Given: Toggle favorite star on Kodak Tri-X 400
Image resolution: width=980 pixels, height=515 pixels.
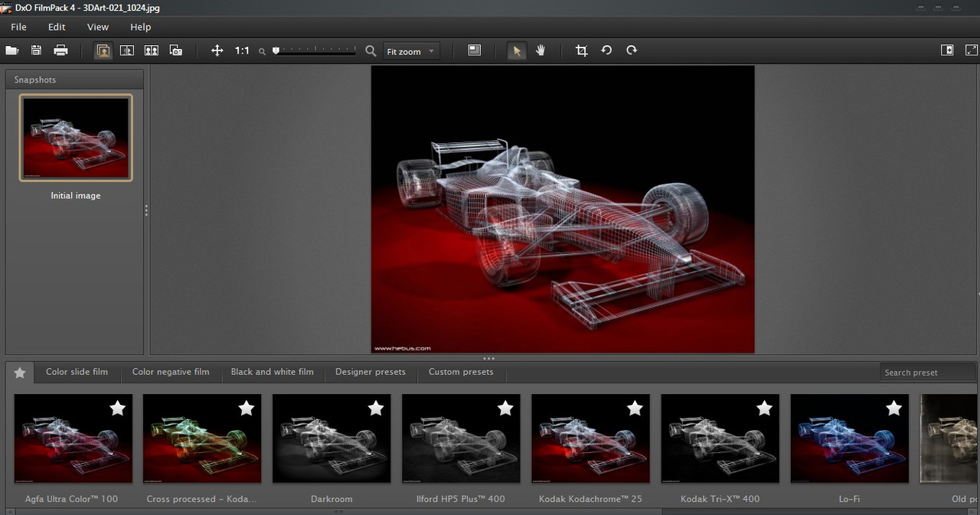Looking at the screenshot, I should click(x=764, y=409).
